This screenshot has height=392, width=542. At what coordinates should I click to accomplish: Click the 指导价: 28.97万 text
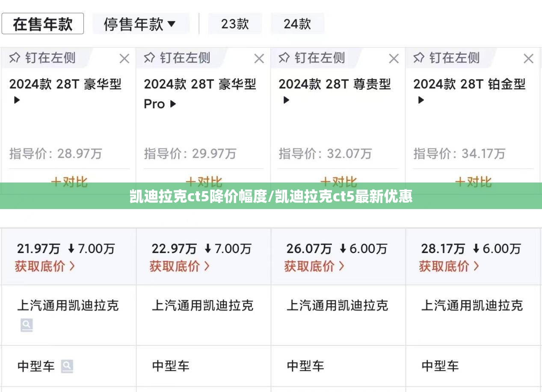tap(56, 153)
